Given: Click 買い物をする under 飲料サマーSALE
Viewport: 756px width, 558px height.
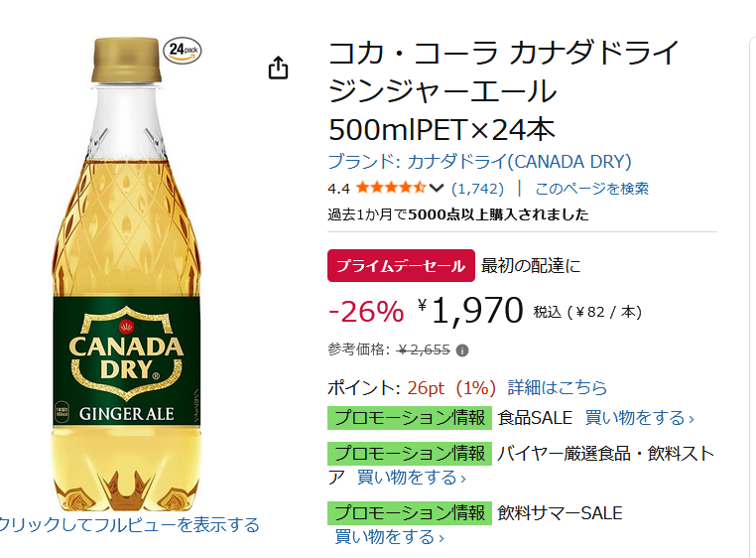Looking at the screenshot, I should coord(389,537).
